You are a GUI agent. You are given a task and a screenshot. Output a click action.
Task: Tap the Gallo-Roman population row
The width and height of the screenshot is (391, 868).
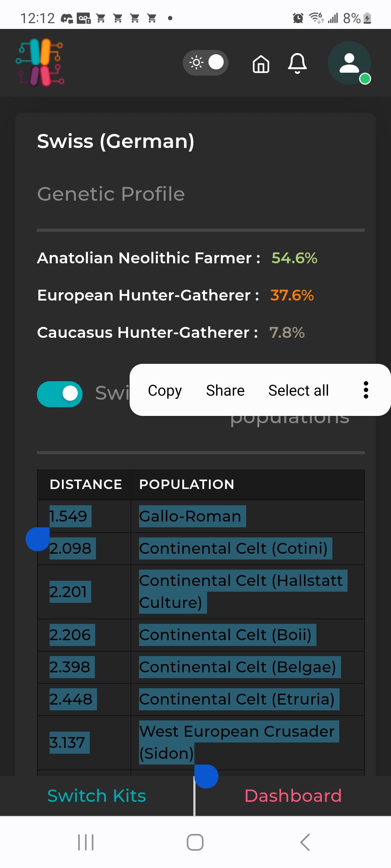pyautogui.click(x=201, y=516)
